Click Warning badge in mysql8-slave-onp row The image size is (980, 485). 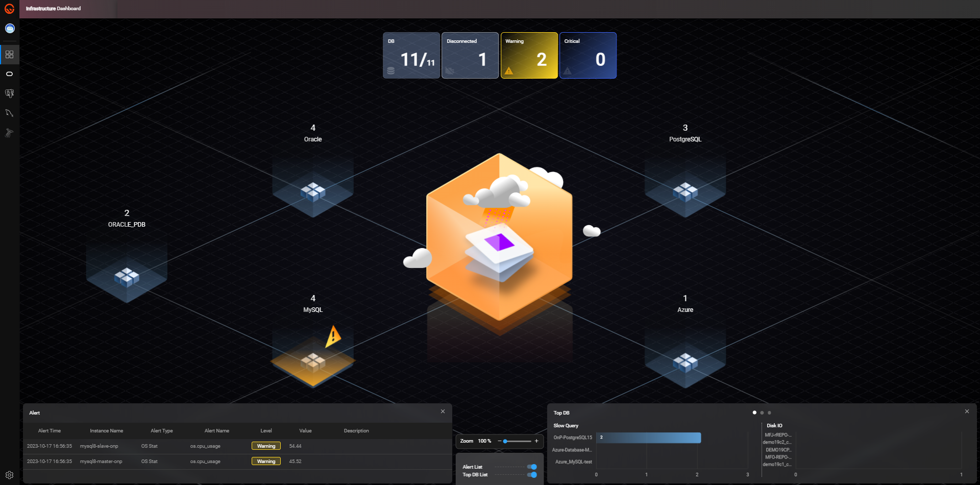pyautogui.click(x=266, y=446)
